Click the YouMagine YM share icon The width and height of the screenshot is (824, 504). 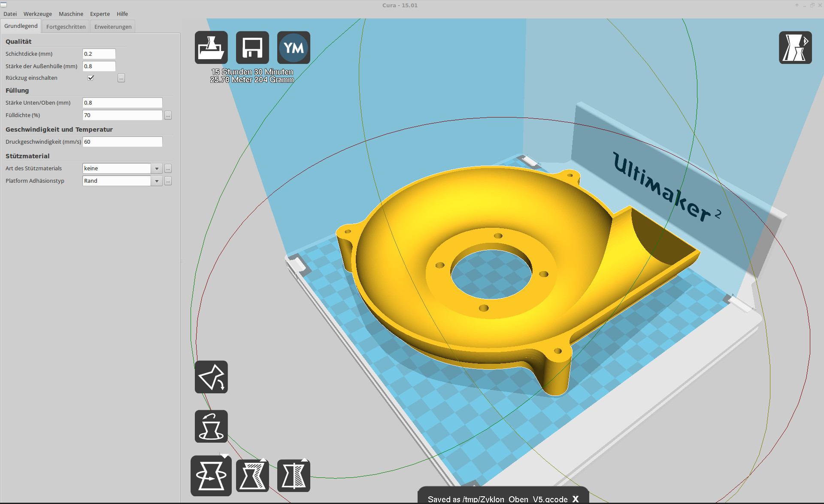pyautogui.click(x=294, y=48)
